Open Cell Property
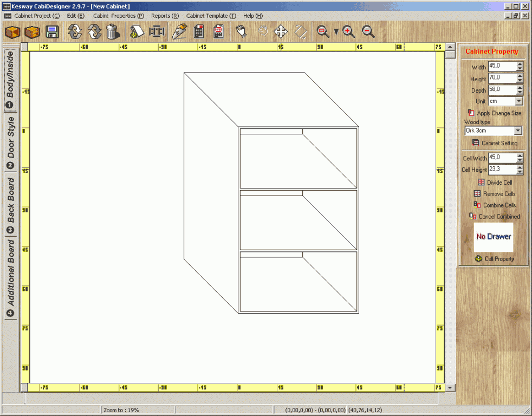The image size is (532, 416). click(495, 258)
